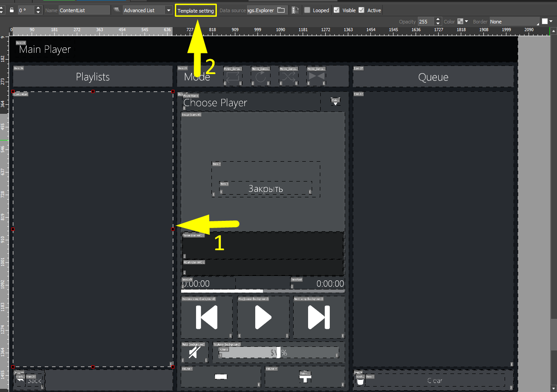
Task: Click the previous track button
Action: [206, 317]
